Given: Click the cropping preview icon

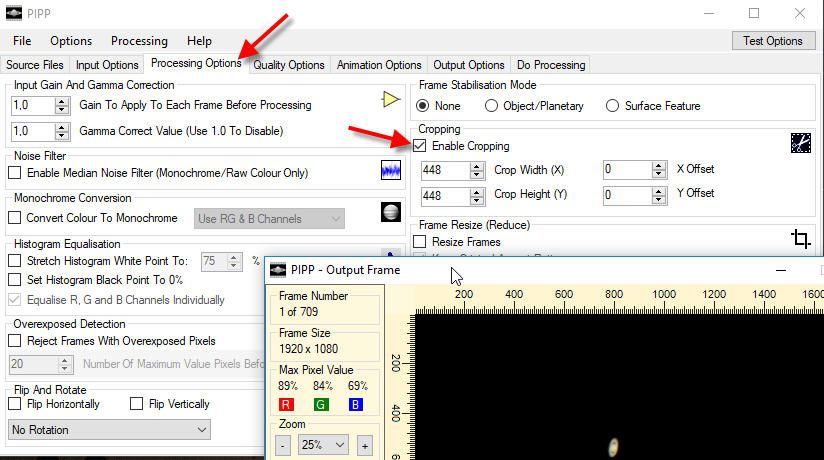Looking at the screenshot, I should pyautogui.click(x=800, y=143).
